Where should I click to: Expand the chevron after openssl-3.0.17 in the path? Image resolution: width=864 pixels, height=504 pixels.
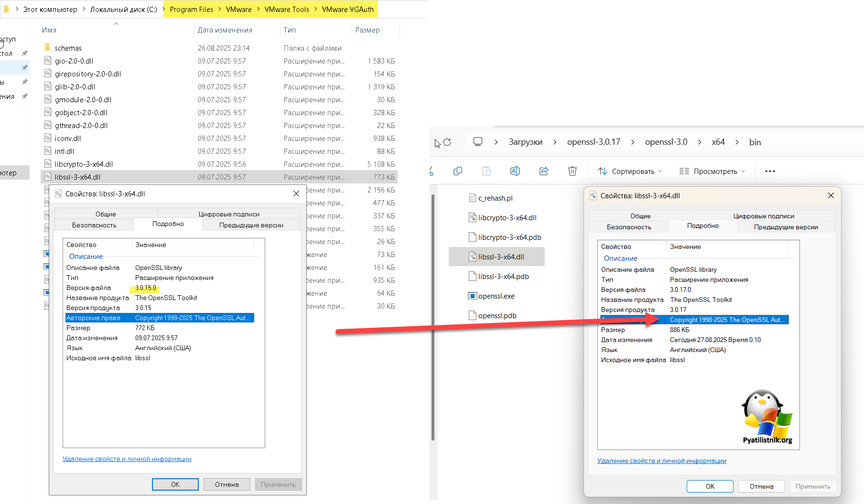coord(633,142)
